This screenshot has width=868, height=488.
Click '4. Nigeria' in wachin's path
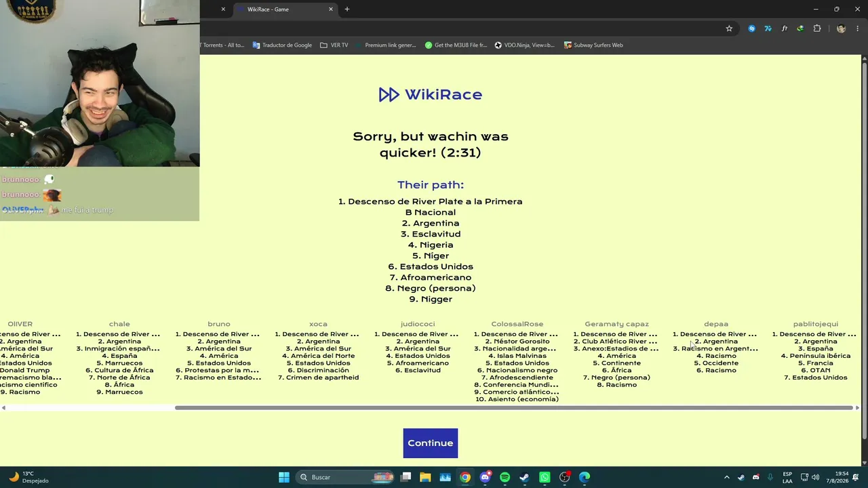tap(431, 245)
